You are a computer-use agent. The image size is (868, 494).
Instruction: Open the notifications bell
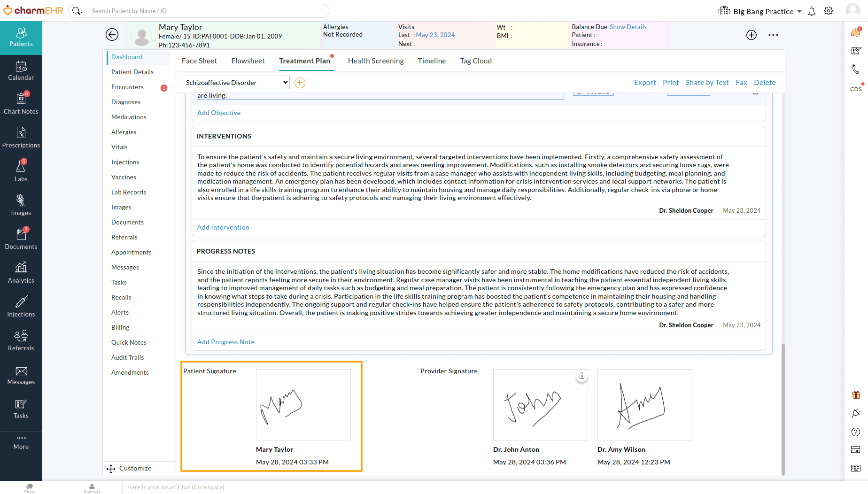[x=812, y=11]
